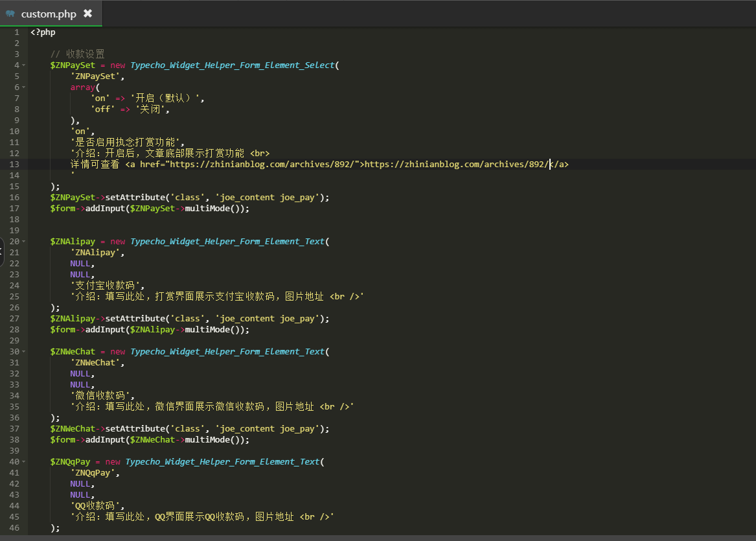The height and width of the screenshot is (541, 756).
Task: Click the '支付宝收款码' string on line 24
Action: [x=108, y=285]
